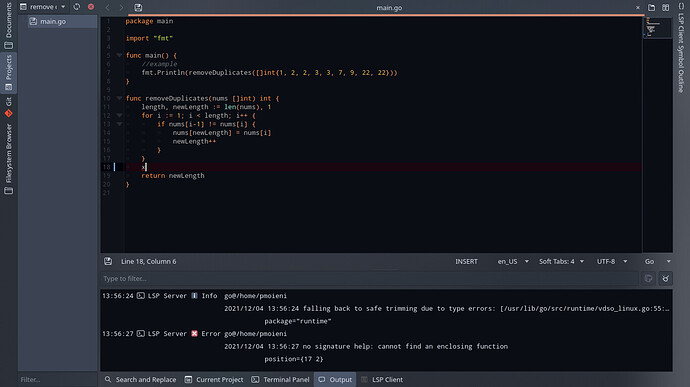
Task: Click the 13:56:24 LSP Server Info entry
Action: (x=195, y=296)
